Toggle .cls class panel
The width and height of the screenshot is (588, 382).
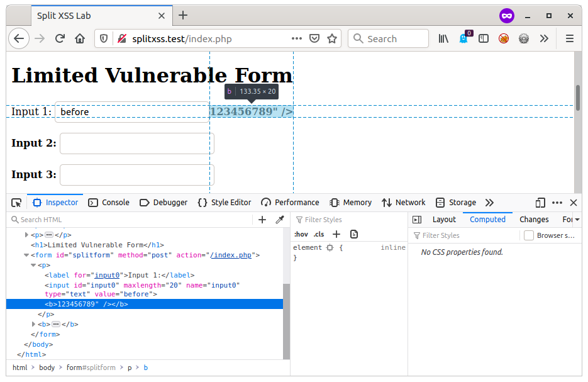click(319, 234)
